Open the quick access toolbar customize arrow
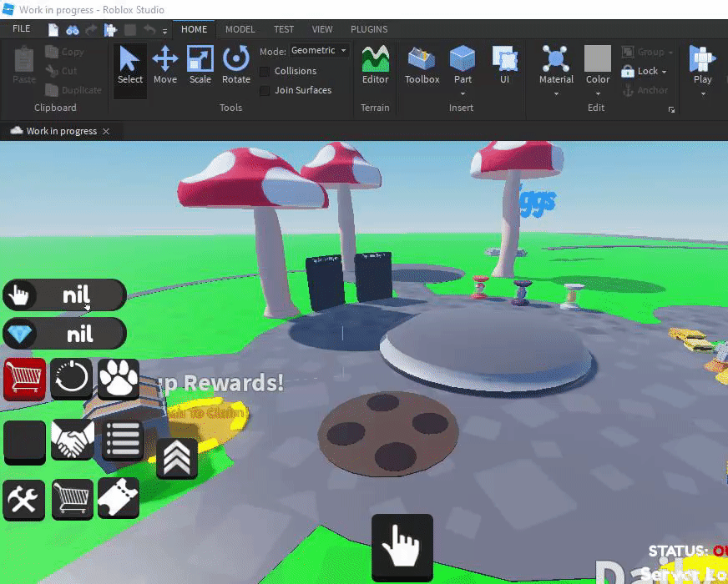 click(x=164, y=31)
